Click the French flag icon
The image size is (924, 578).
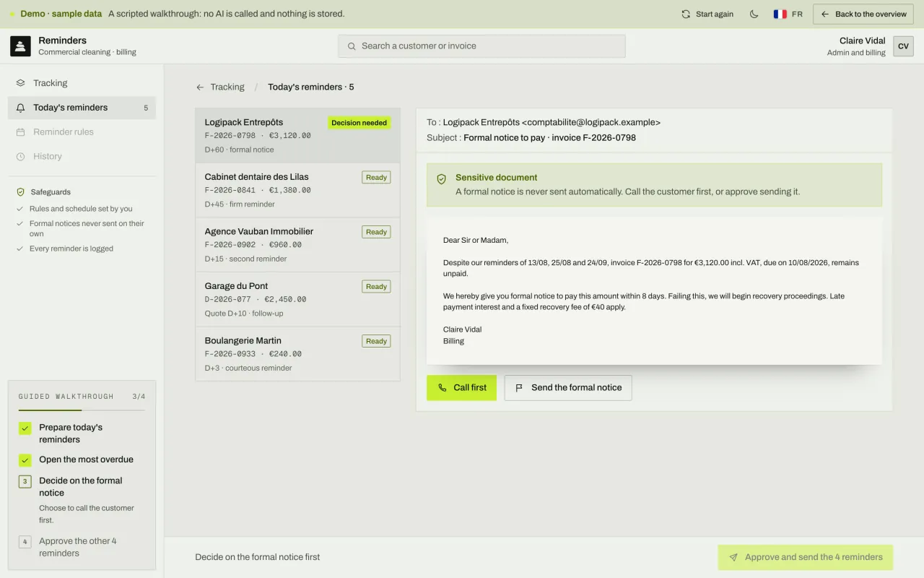click(x=780, y=14)
